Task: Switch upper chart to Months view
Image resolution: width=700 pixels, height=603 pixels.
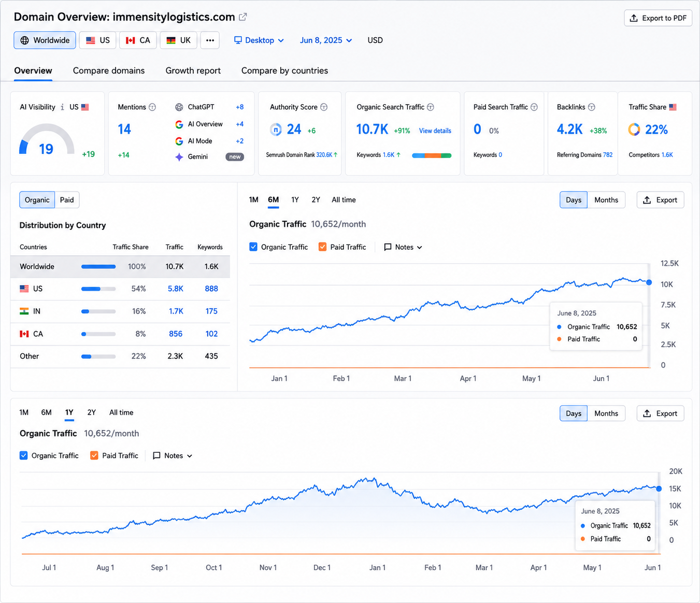Action: click(x=606, y=200)
